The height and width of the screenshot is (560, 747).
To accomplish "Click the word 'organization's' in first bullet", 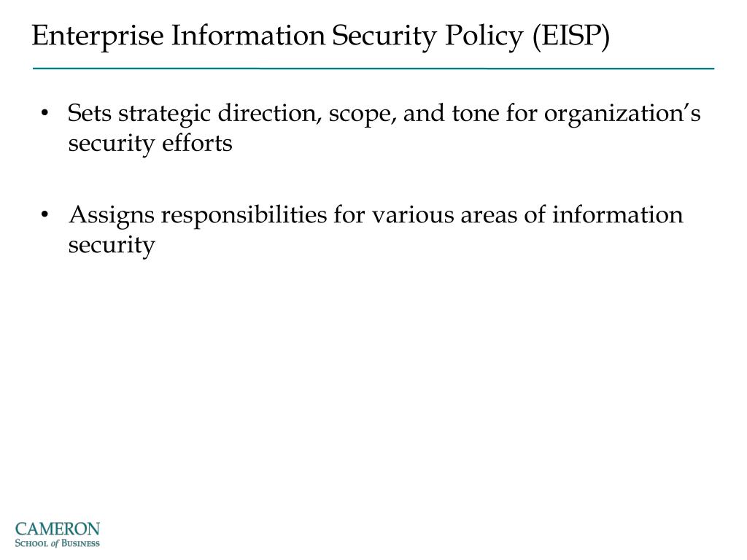I will (x=622, y=114).
